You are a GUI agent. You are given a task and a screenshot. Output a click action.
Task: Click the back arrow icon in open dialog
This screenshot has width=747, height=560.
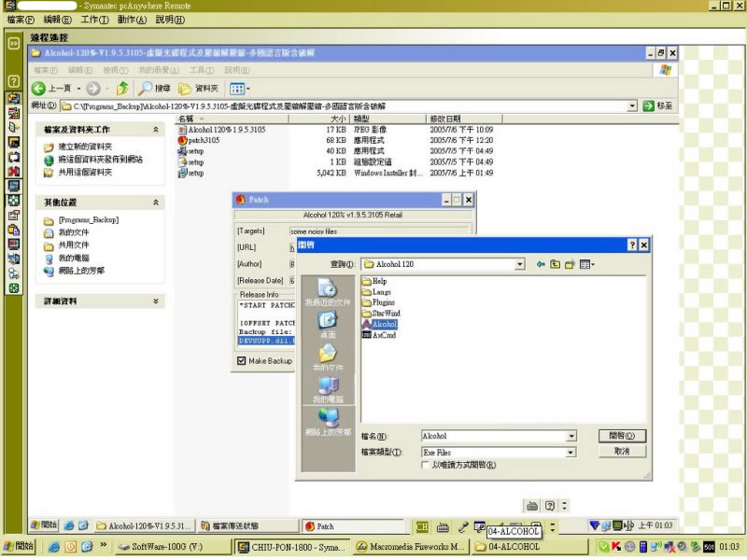pos(541,264)
